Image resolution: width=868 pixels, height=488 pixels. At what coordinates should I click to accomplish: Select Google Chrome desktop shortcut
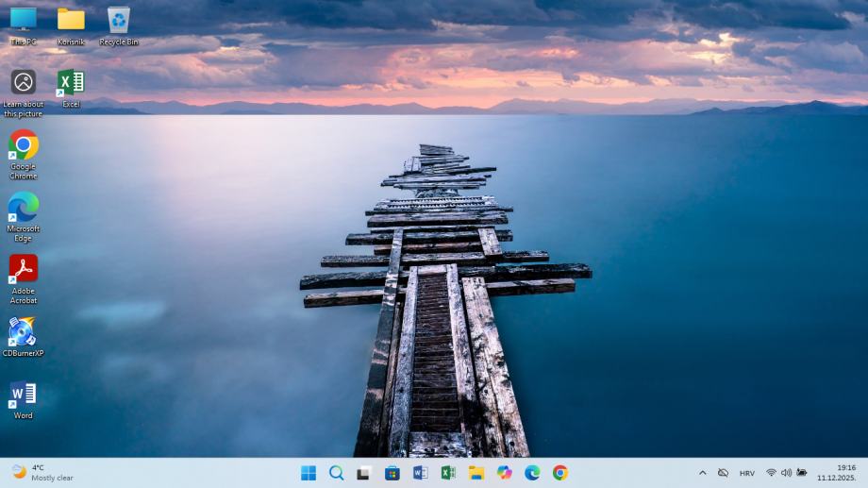point(24,155)
